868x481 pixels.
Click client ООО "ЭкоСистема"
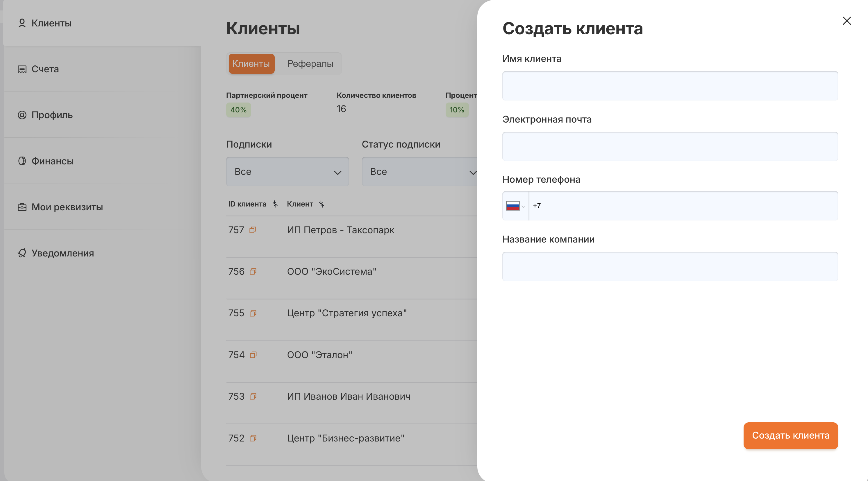click(x=332, y=271)
